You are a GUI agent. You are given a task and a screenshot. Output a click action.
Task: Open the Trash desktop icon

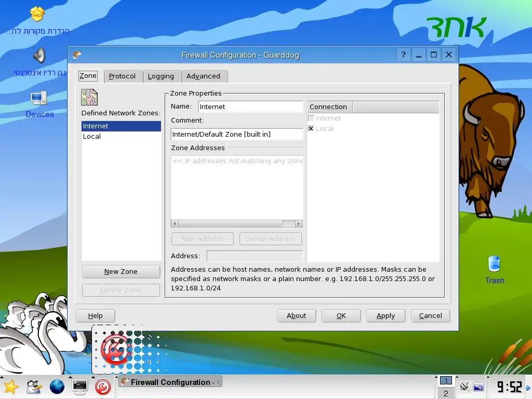(494, 264)
